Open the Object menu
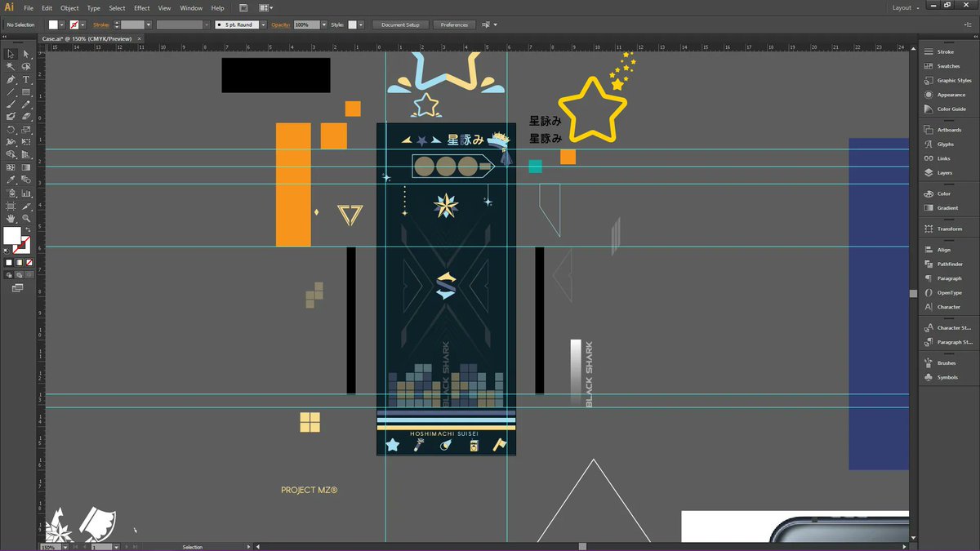The width and height of the screenshot is (980, 551). [x=69, y=7]
